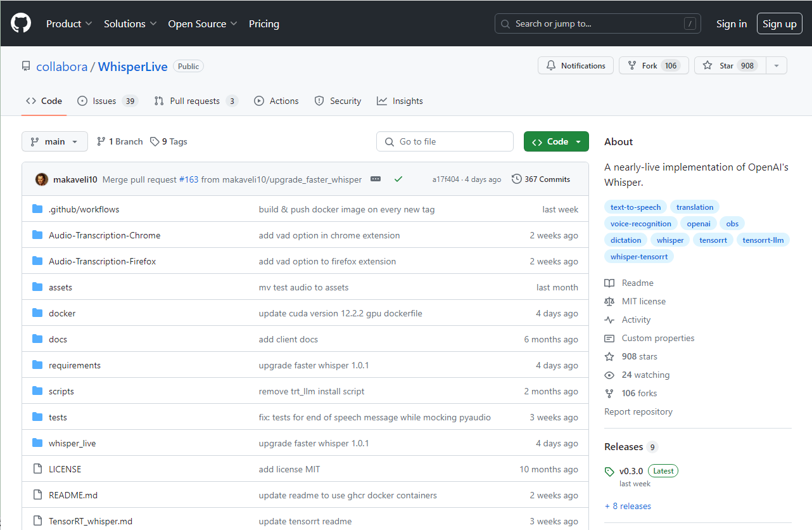812x530 pixels.
Task: Click the docker folder icon
Action: coord(37,313)
